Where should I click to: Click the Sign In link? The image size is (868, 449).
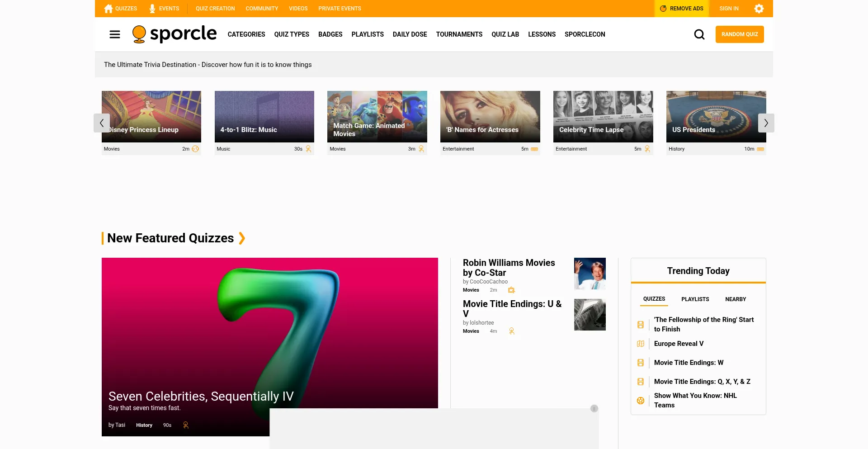729,9
